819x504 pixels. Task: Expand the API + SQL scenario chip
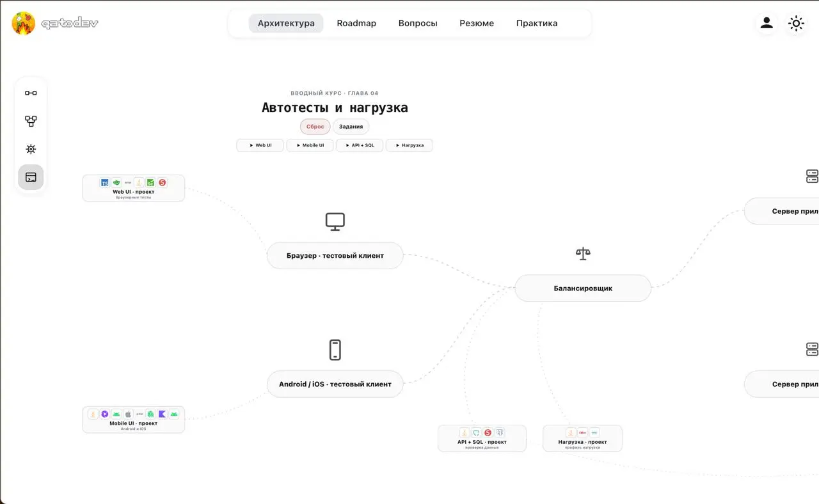point(360,145)
